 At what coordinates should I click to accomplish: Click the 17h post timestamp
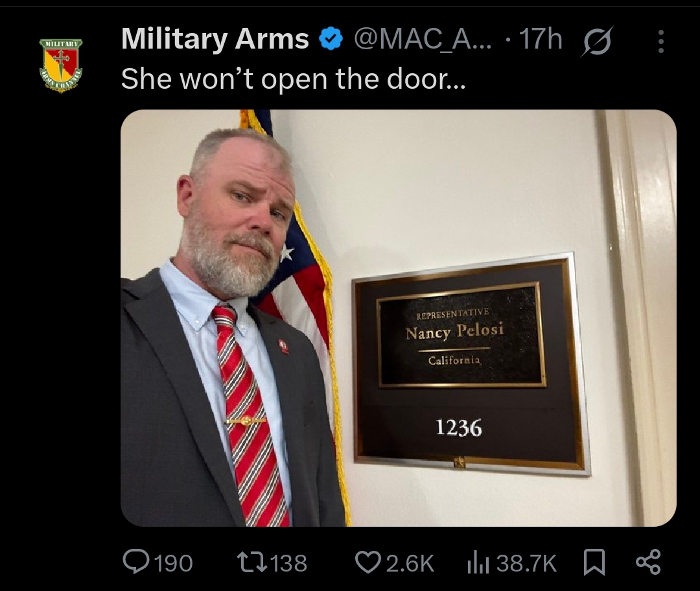(540, 38)
